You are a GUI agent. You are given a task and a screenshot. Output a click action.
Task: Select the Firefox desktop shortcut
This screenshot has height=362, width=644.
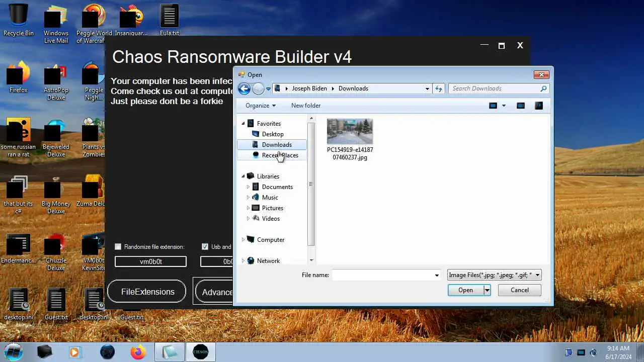pyautogui.click(x=19, y=77)
